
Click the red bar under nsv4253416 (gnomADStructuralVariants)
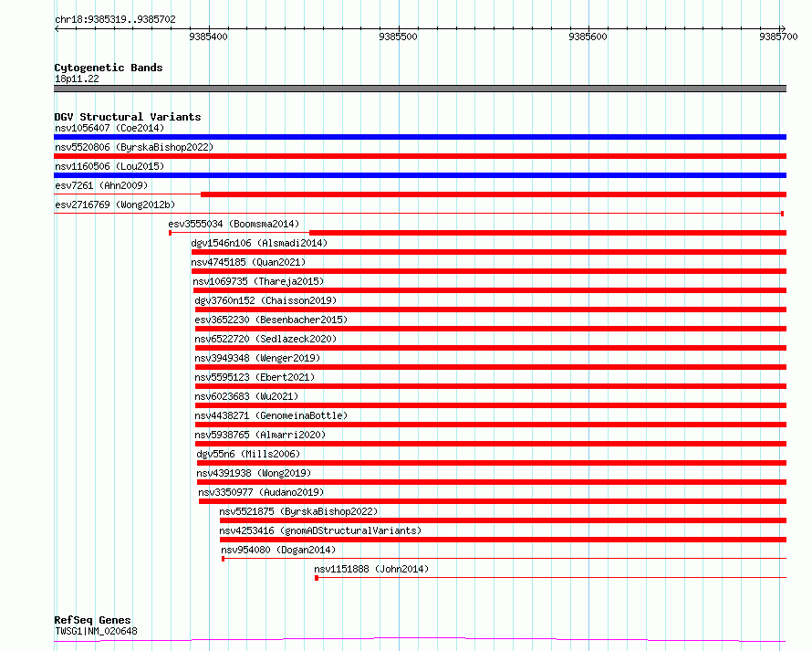pyautogui.click(x=503, y=540)
